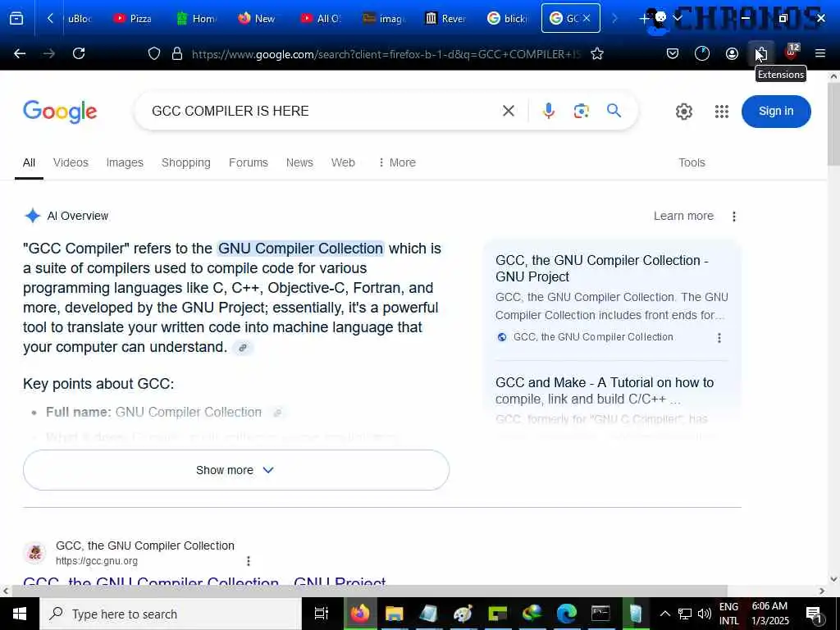Image resolution: width=840 pixels, height=630 pixels.
Task: Open GCC and Make tutorial card
Action: pos(605,390)
